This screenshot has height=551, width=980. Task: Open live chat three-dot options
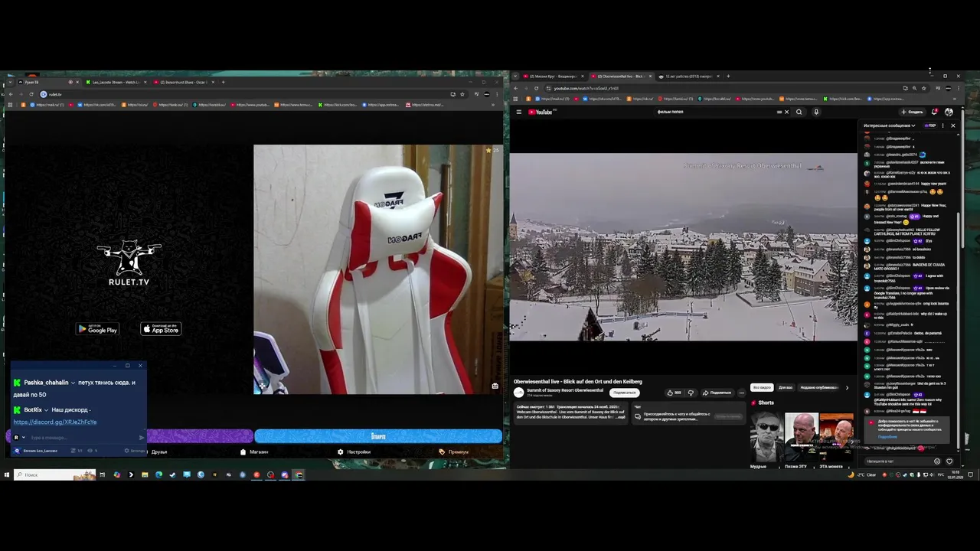(x=942, y=126)
